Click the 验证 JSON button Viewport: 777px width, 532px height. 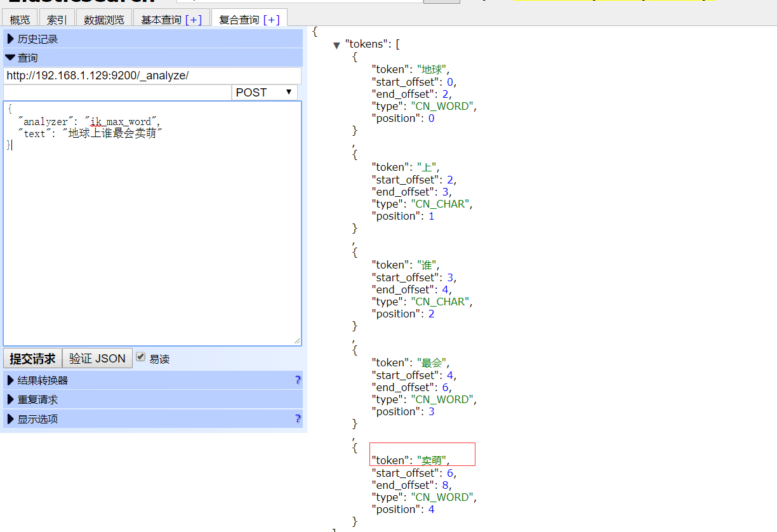(x=97, y=359)
